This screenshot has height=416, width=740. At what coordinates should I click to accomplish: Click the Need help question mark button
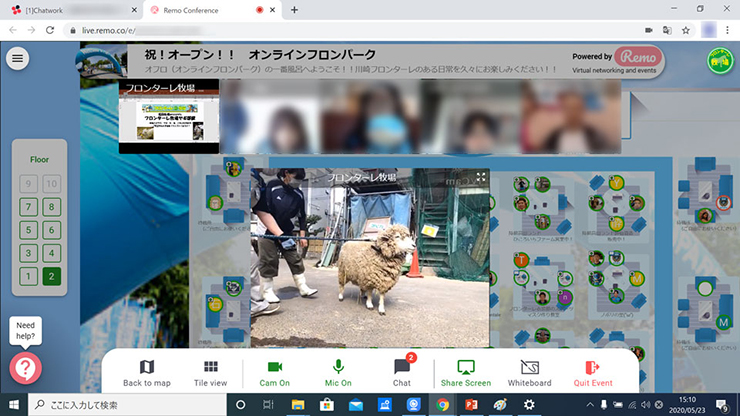tap(25, 368)
